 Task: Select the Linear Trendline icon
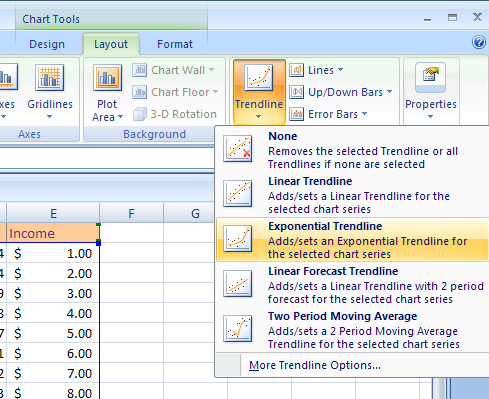tap(238, 193)
